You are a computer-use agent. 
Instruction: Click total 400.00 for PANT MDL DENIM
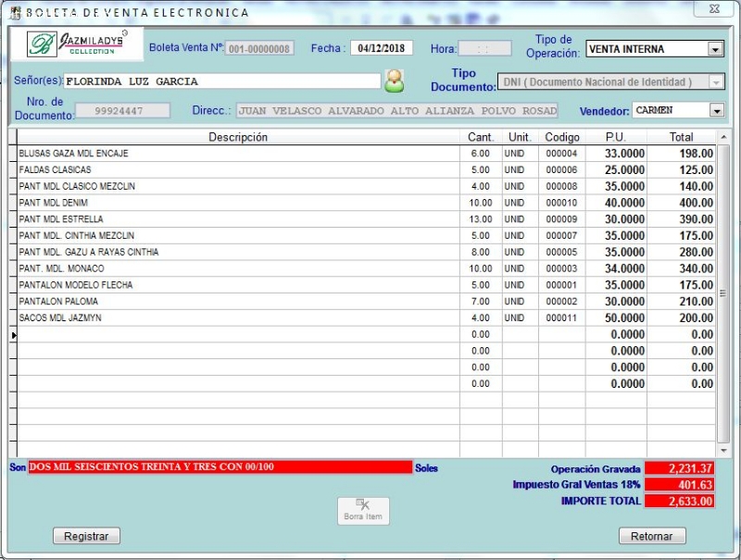681,203
